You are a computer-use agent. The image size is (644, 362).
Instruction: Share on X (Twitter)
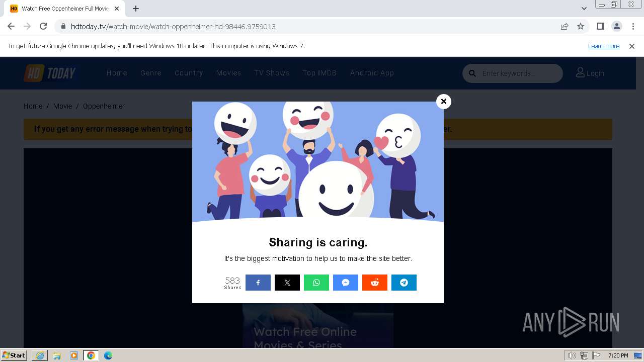click(x=287, y=283)
